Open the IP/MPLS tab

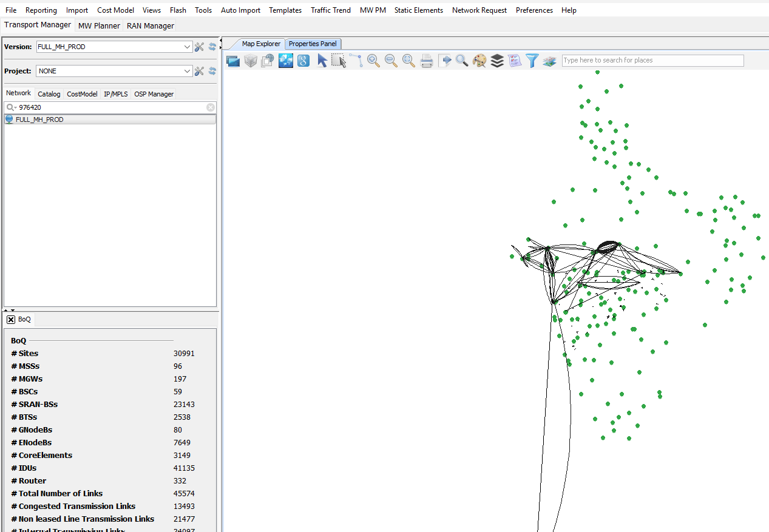coord(115,94)
